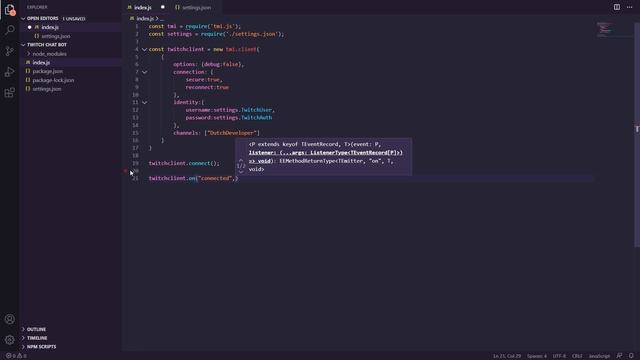Change line endings via CRLF status entry
The width and height of the screenshot is (640, 360).
click(x=577, y=356)
